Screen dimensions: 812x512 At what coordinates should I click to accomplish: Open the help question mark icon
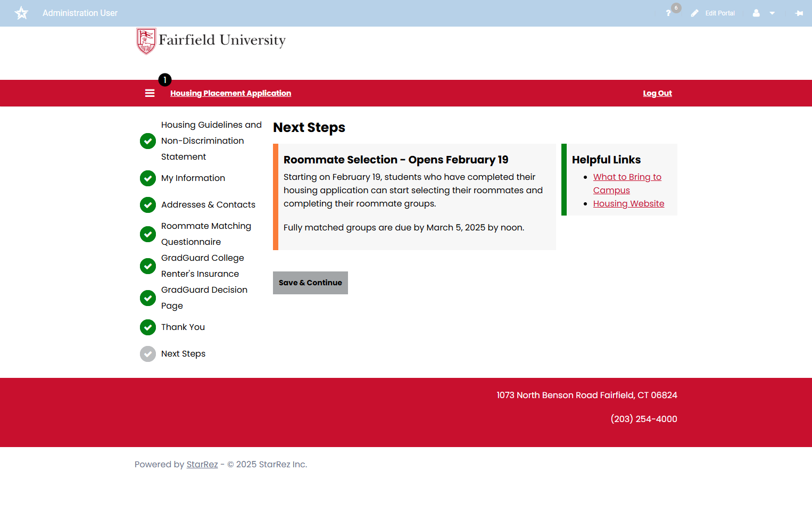click(x=668, y=13)
